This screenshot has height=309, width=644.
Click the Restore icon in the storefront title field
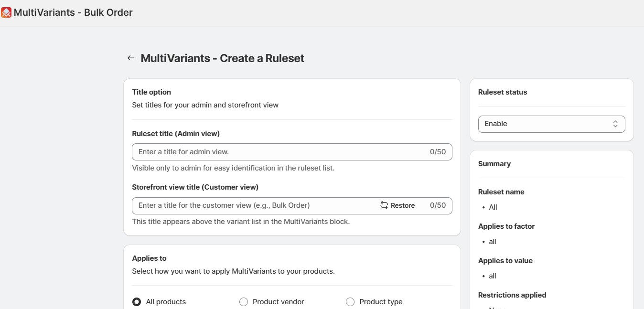tap(384, 205)
